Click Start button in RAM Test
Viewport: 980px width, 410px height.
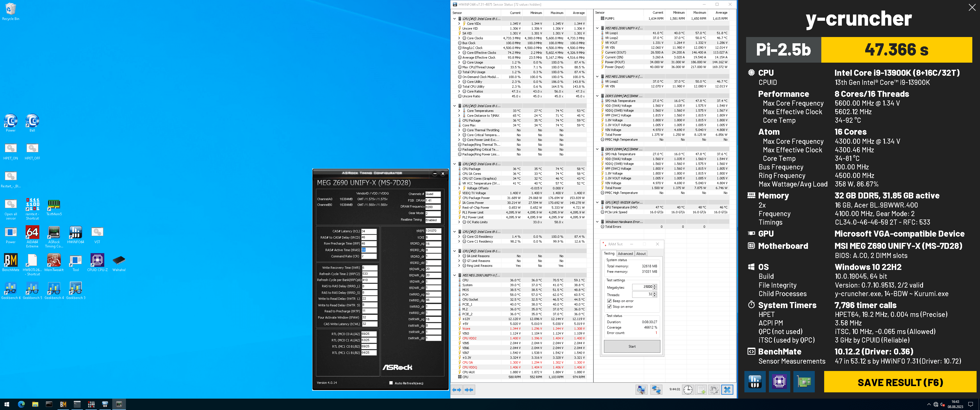[x=632, y=347]
